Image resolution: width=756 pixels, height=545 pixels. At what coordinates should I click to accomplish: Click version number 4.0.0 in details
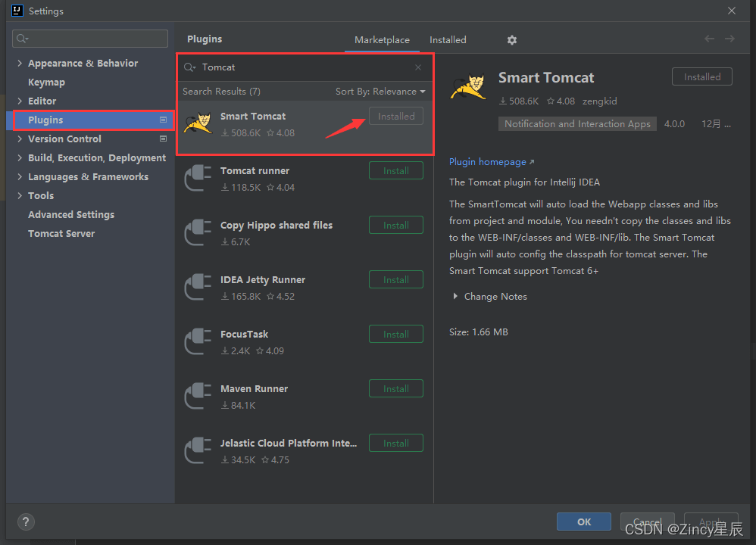674,124
